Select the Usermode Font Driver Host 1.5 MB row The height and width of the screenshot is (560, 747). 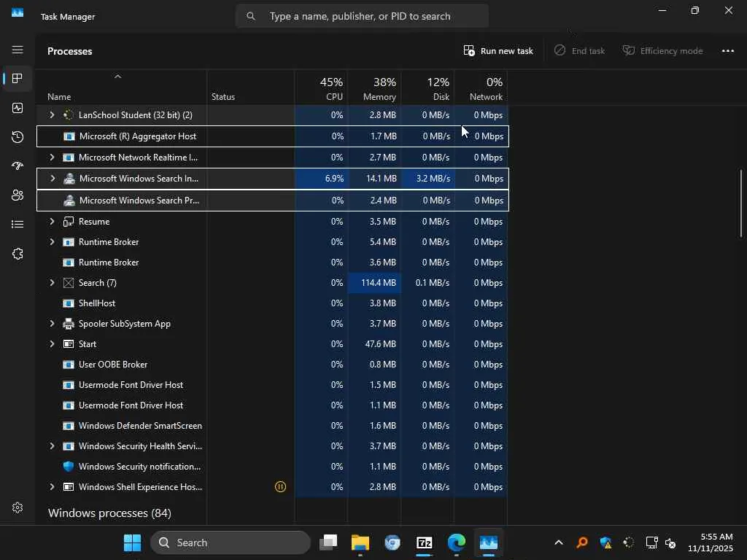tap(271, 385)
